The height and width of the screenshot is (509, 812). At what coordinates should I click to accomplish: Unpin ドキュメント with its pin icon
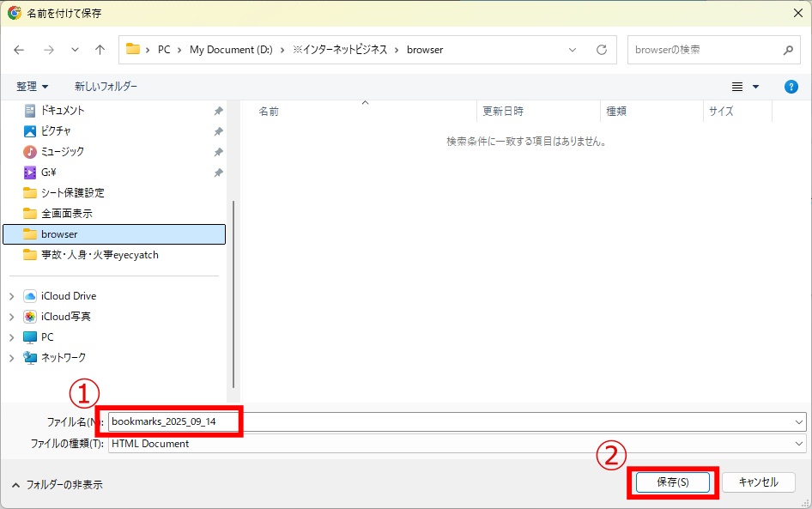[219, 111]
